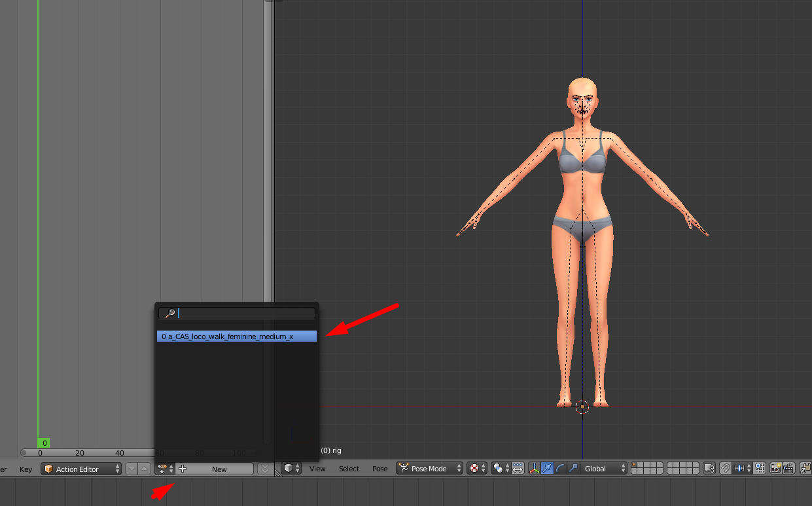Open the Key menu in dope sheet

[26, 469]
